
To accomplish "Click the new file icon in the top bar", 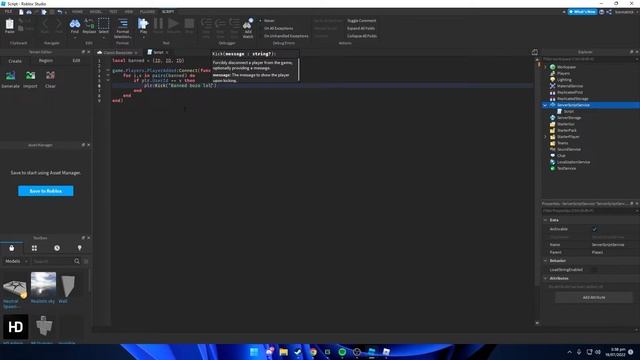I will point(21,12).
